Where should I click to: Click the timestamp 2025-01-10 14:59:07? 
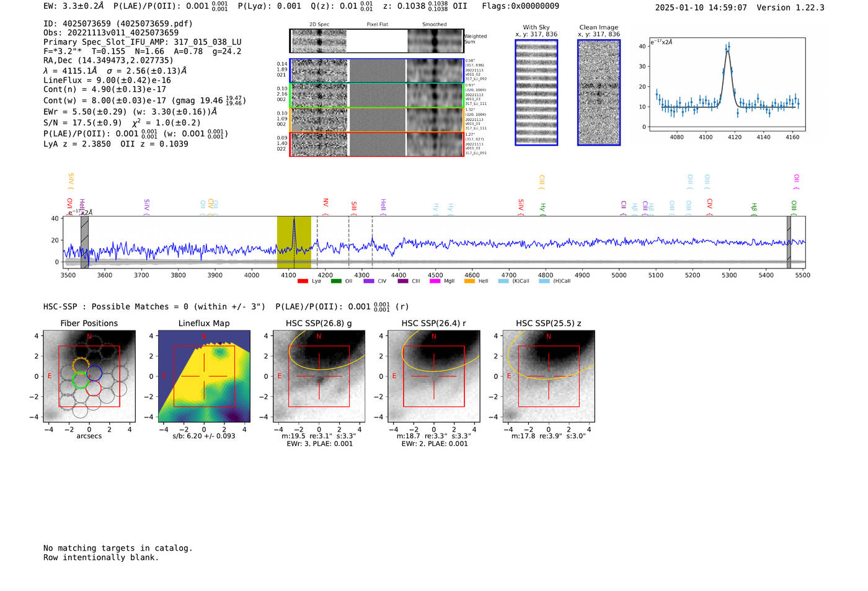701,7
